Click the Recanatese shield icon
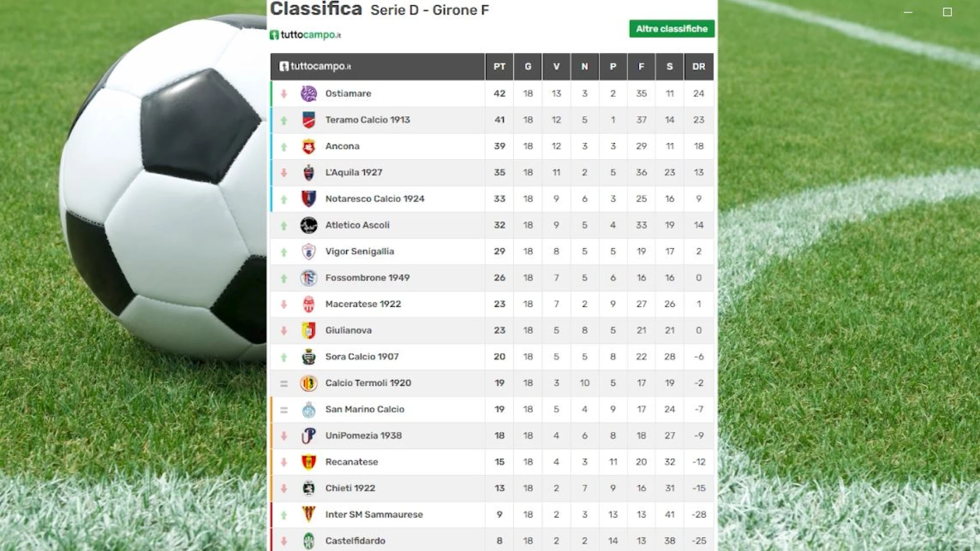The width and height of the screenshot is (980, 551). point(308,462)
